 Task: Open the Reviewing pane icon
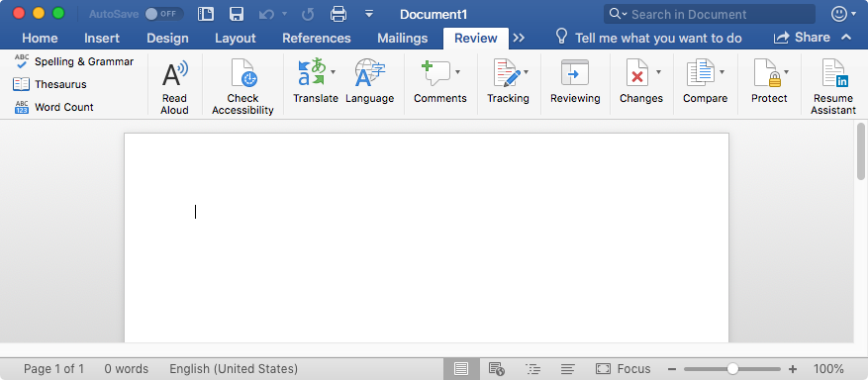(575, 73)
